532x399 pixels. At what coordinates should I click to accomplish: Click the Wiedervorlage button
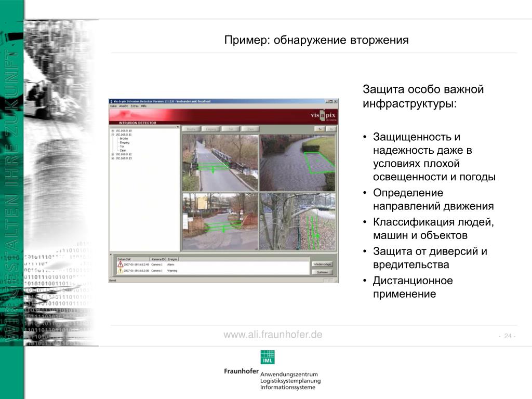[322, 264]
